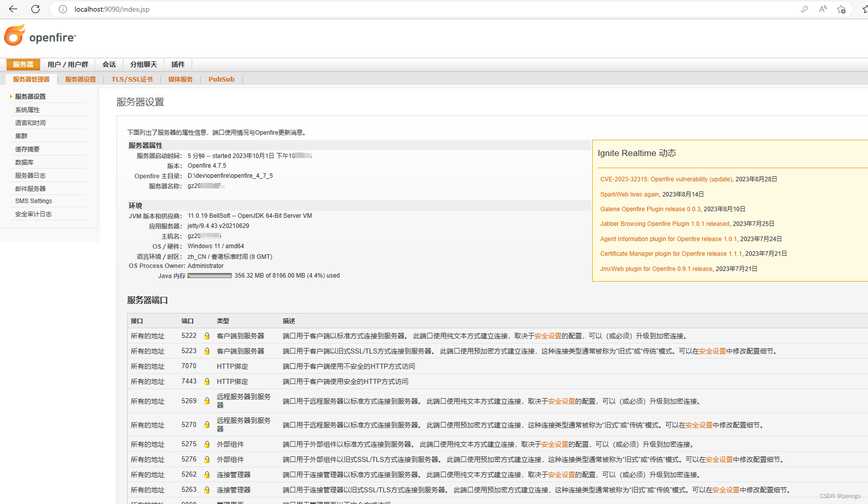Open 邮件服务器 in the sidebar
The width and height of the screenshot is (868, 504).
[x=30, y=188]
